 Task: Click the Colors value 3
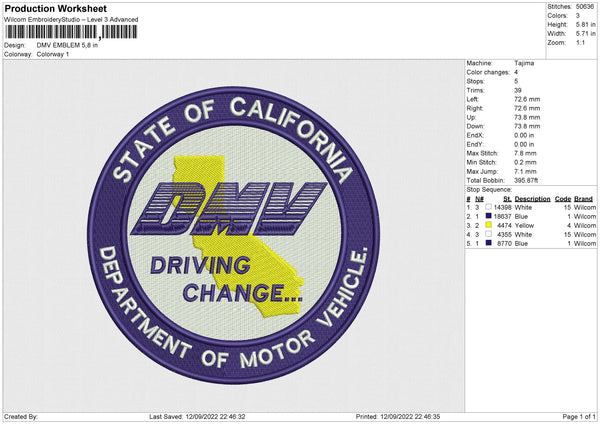(578, 16)
